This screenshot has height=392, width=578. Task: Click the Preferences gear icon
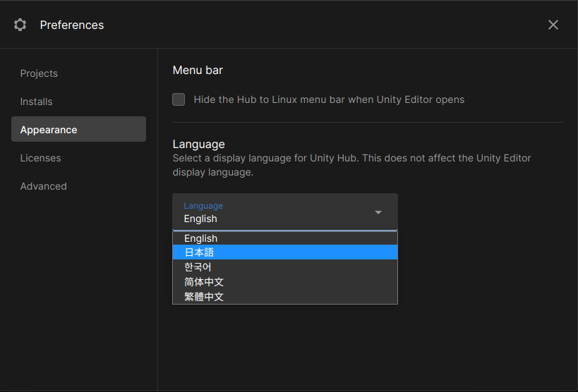pyautogui.click(x=20, y=25)
